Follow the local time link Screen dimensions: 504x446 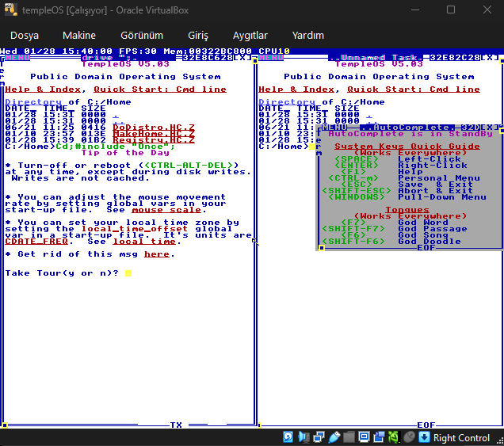click(x=144, y=242)
